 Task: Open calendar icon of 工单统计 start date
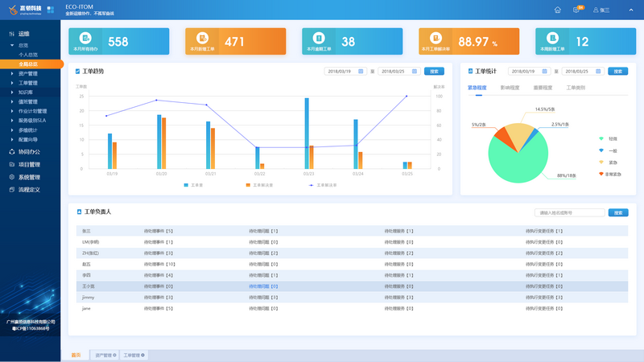[545, 72]
